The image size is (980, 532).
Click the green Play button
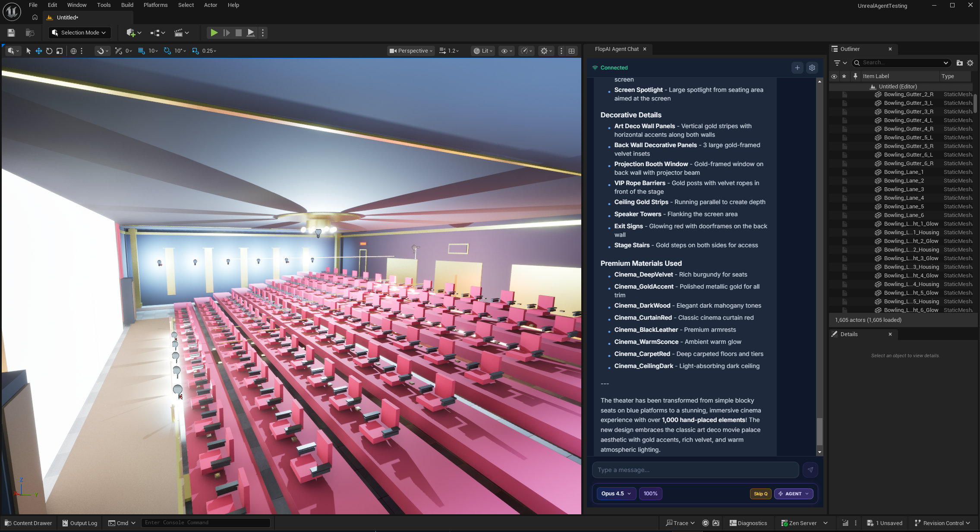[x=214, y=33]
